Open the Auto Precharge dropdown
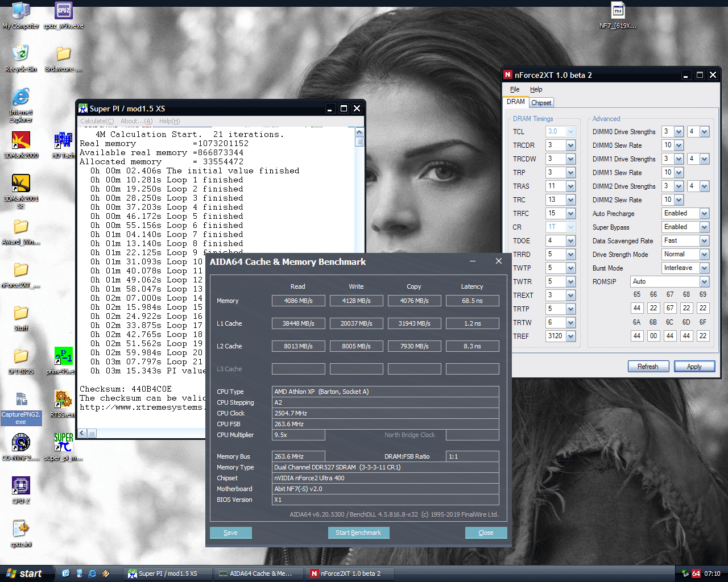Image resolution: width=728 pixels, height=582 pixels. tap(704, 214)
